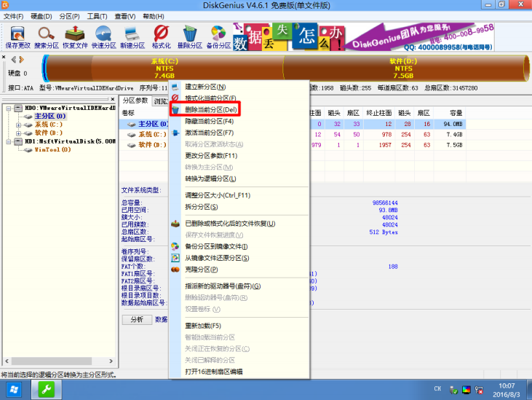The width and height of the screenshot is (532, 400).
Task: Click the 软件(D:) row in partition table
Action: [x=293, y=145]
